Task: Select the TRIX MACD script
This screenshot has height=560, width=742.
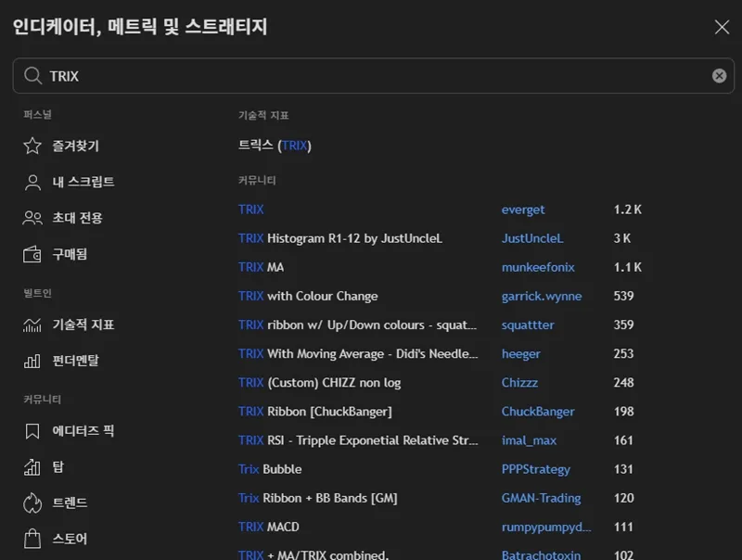Action: (x=268, y=527)
